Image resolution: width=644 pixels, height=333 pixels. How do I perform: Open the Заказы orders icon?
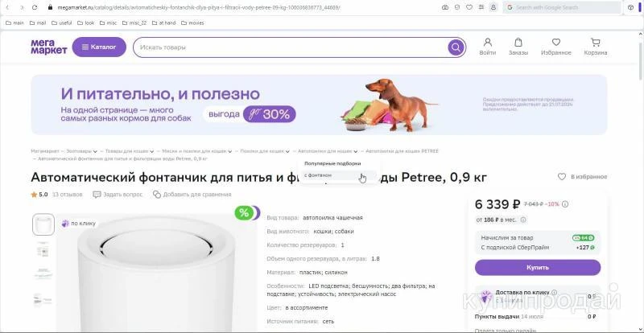coord(518,43)
